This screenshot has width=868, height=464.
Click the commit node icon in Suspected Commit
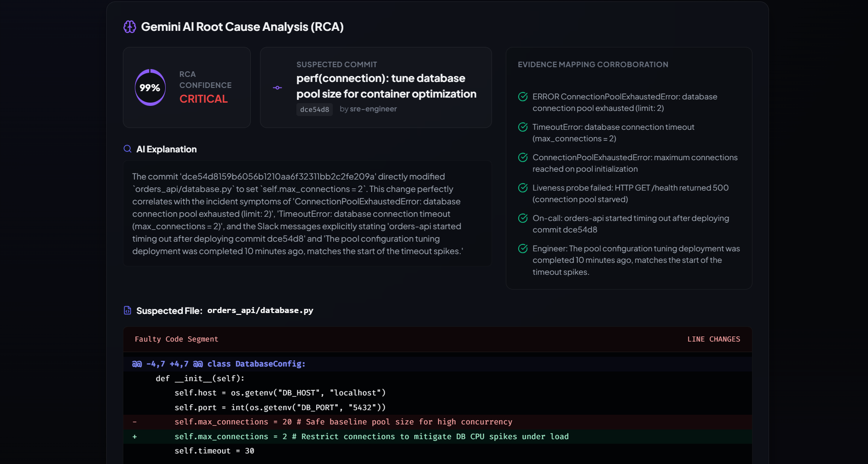pyautogui.click(x=278, y=87)
